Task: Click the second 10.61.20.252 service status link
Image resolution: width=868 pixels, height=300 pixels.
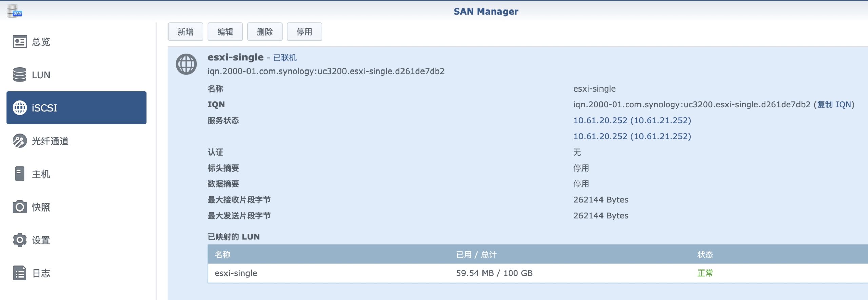Action: [x=632, y=136]
